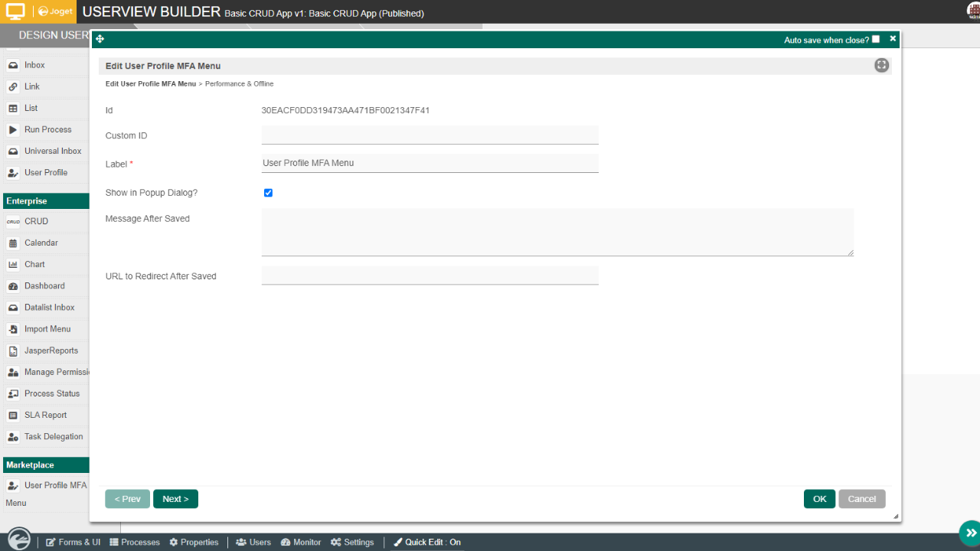Click the move handle icon on dialog
Viewport: 980px width, 551px height.
tap(100, 39)
